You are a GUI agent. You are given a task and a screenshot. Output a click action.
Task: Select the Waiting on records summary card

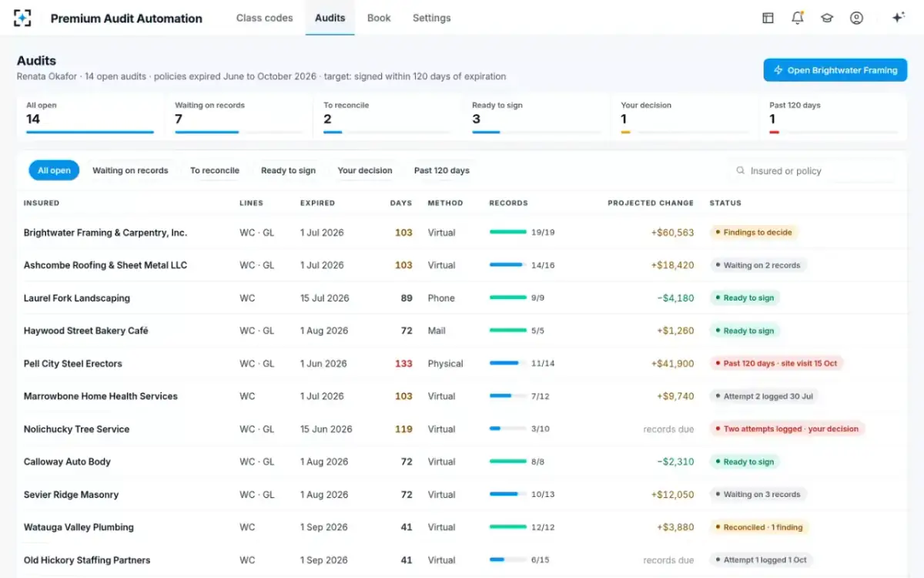[x=239, y=118]
